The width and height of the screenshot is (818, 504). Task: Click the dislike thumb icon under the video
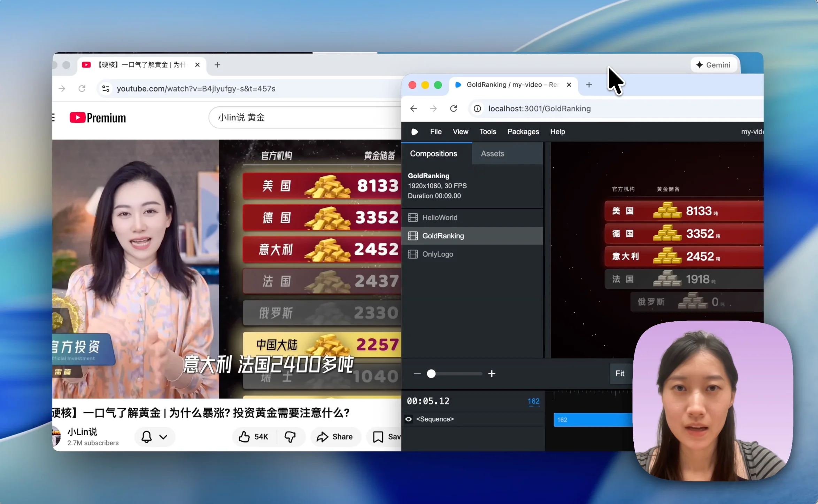(290, 437)
